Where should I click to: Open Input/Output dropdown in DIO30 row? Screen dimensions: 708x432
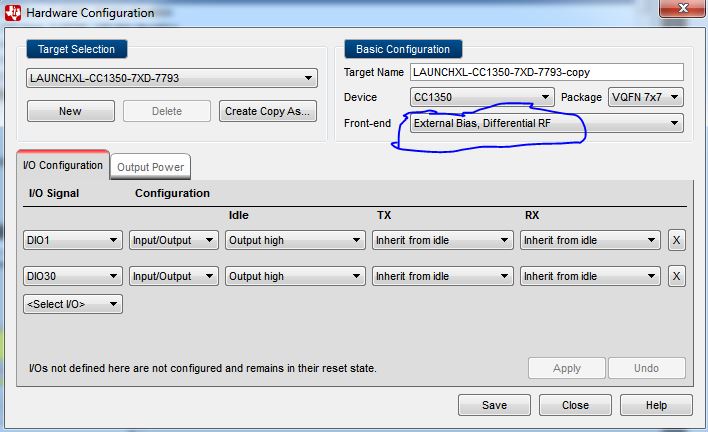174,276
